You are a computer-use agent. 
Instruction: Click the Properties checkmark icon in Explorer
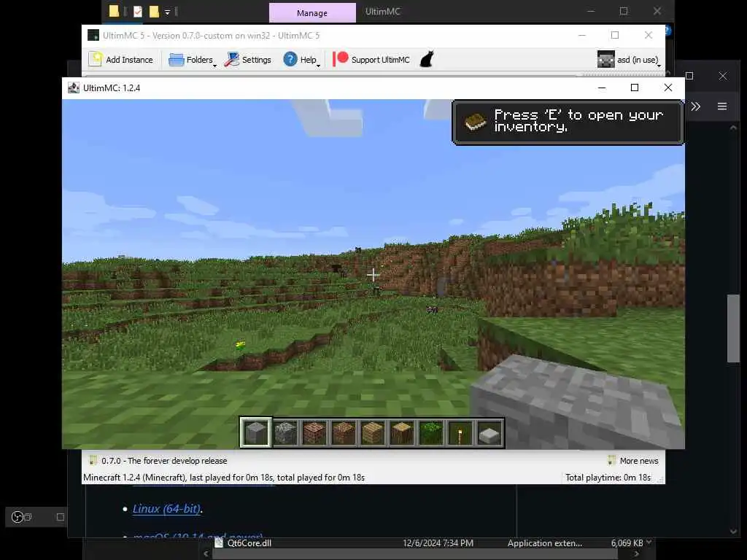click(138, 12)
